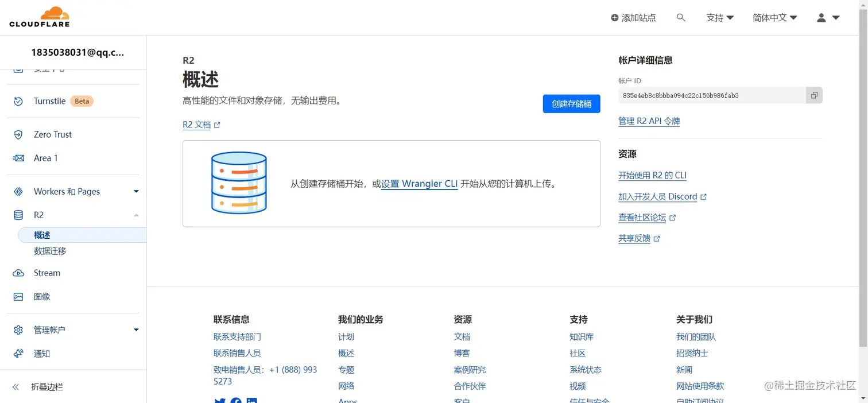Collapse the R2 section arrow
The image size is (868, 403).
[x=136, y=215]
